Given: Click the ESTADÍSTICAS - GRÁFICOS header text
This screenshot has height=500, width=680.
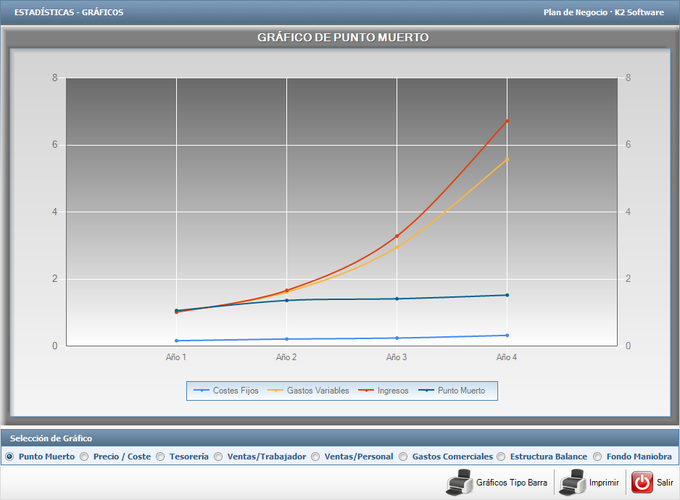Looking at the screenshot, I should pos(69,12).
